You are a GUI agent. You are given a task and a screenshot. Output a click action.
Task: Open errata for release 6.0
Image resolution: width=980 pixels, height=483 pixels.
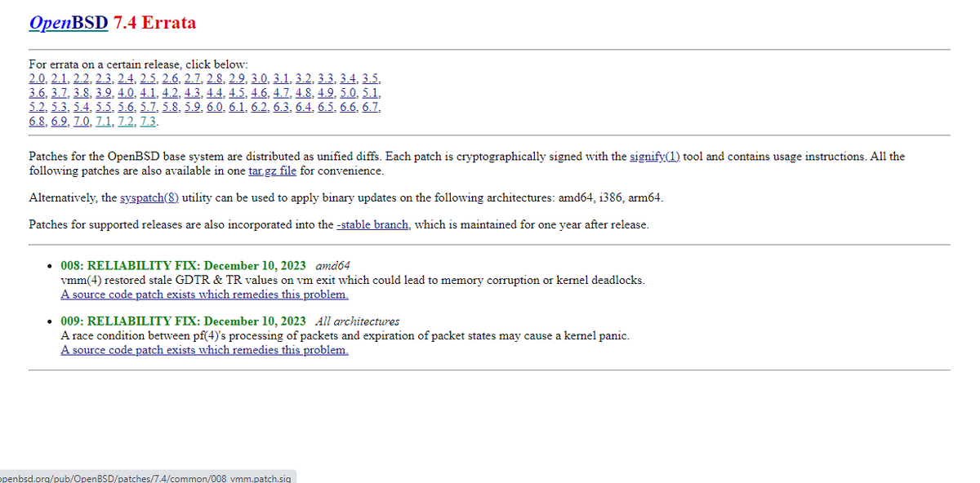(x=215, y=109)
